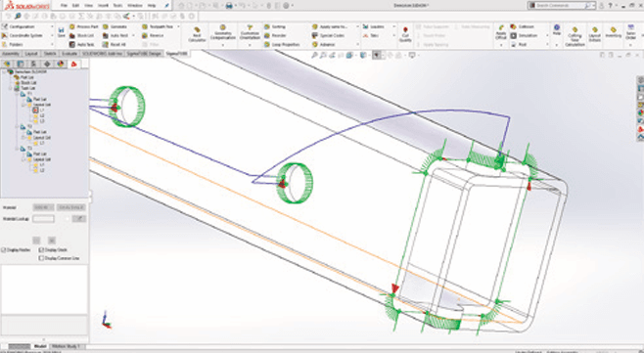This screenshot has height=353, width=644.
Task: Click the Reset All tool
Action: pos(115,44)
